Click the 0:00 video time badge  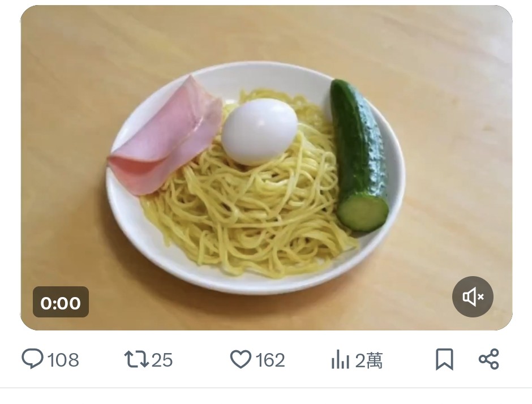click(61, 302)
